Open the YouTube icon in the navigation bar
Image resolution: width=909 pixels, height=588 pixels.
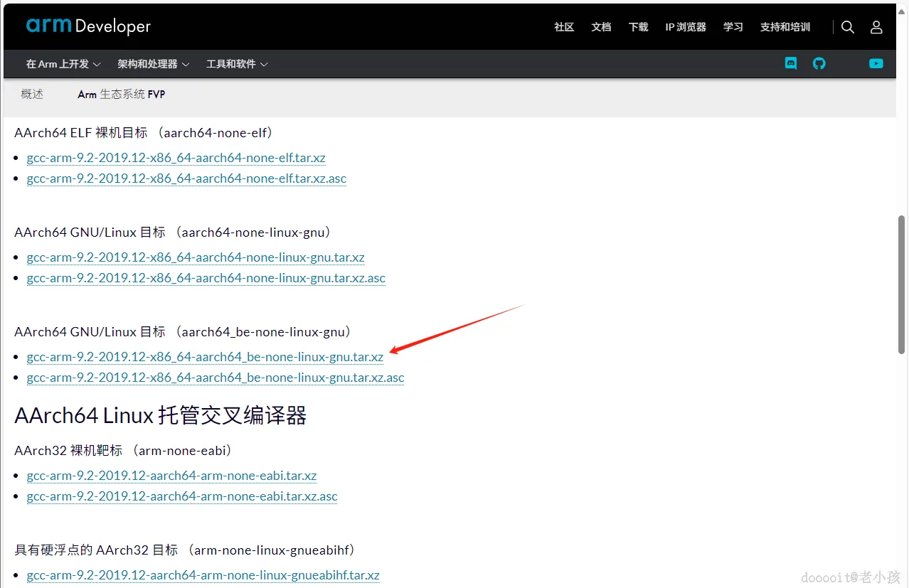pos(876,63)
